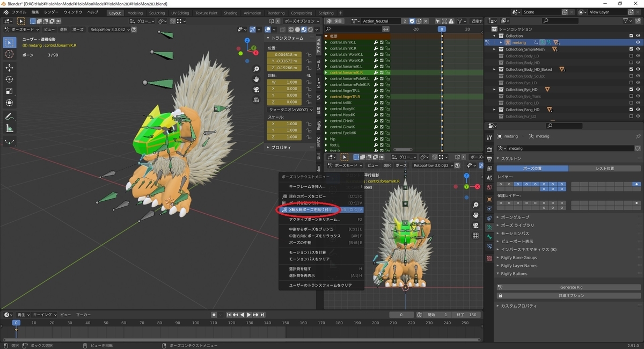Image resolution: width=644 pixels, height=349 pixels.
Task: Click the fake user shield icon next to Action_Neutral
Action: [x=412, y=21]
